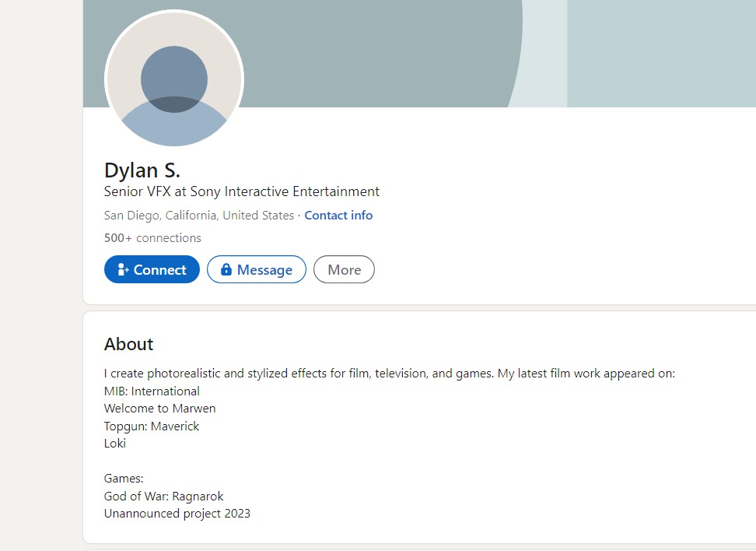Click the God of War: Ragnarok line
The height and width of the screenshot is (551, 756).
(164, 496)
